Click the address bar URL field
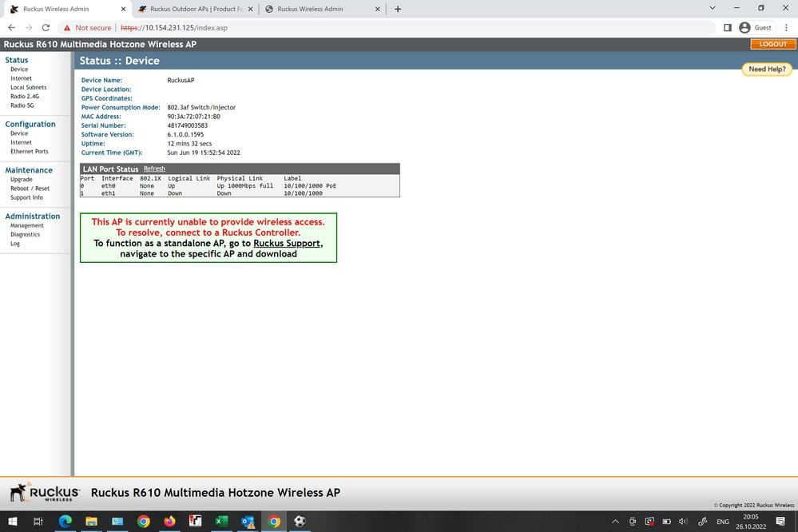 tap(387, 28)
